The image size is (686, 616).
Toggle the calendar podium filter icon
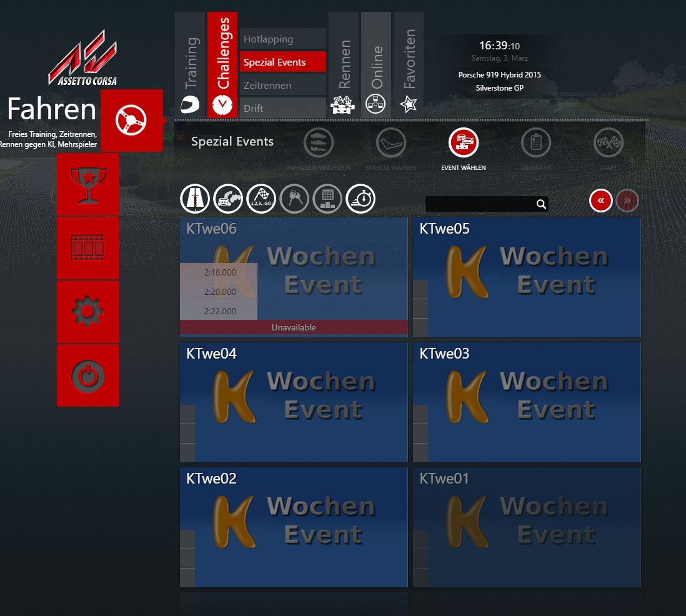[x=327, y=199]
